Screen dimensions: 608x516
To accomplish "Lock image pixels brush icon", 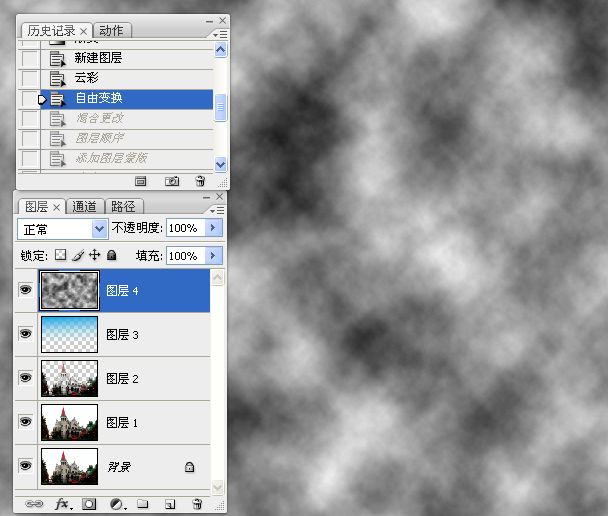I will point(78,255).
